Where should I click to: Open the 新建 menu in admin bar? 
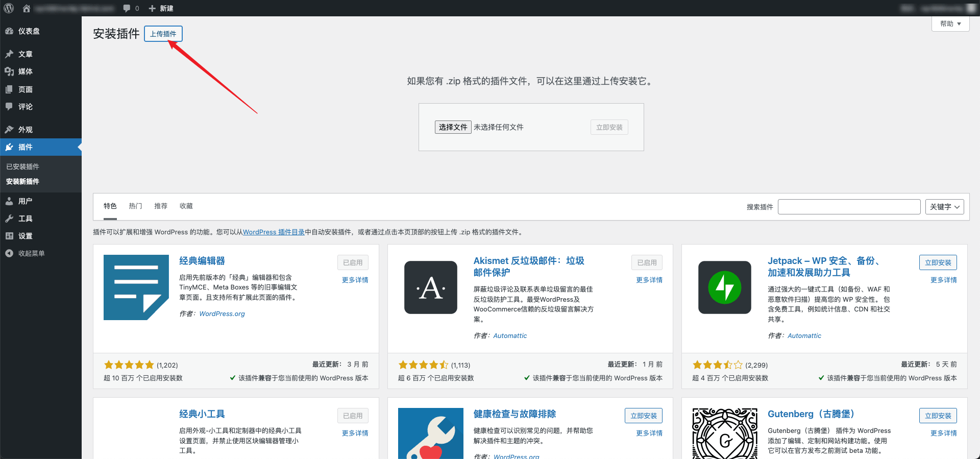pos(161,8)
